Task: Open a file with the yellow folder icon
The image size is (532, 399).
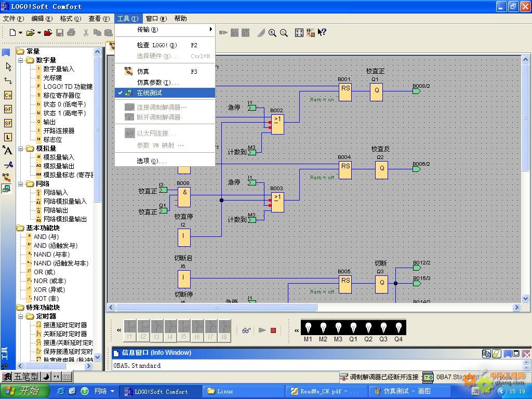Action: tap(31, 33)
